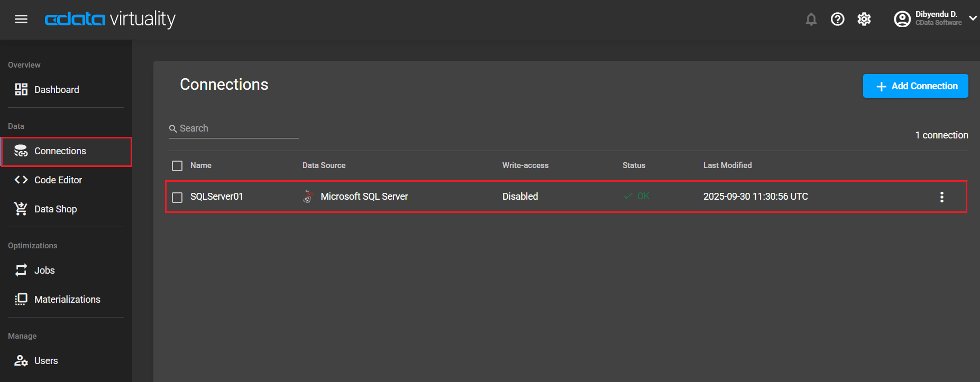Click the user profile avatar icon
Viewport: 980px width, 382px height.
(902, 19)
